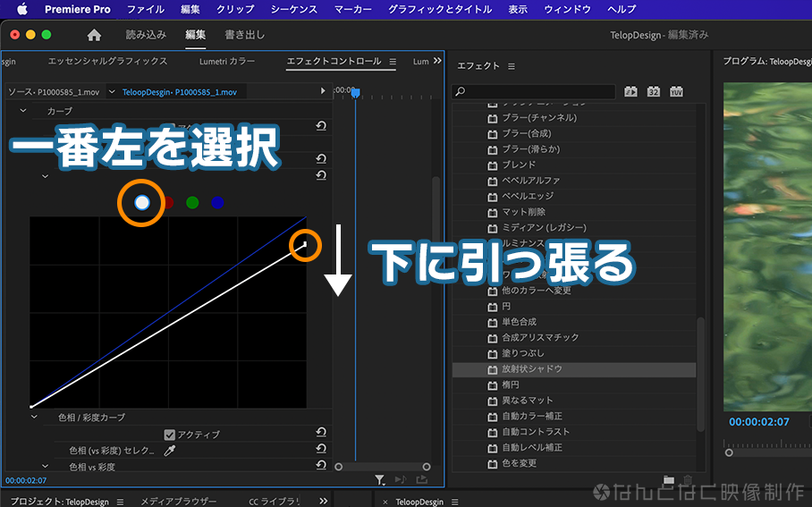Click the Effects list vertical scrollbar

click(x=700, y=374)
